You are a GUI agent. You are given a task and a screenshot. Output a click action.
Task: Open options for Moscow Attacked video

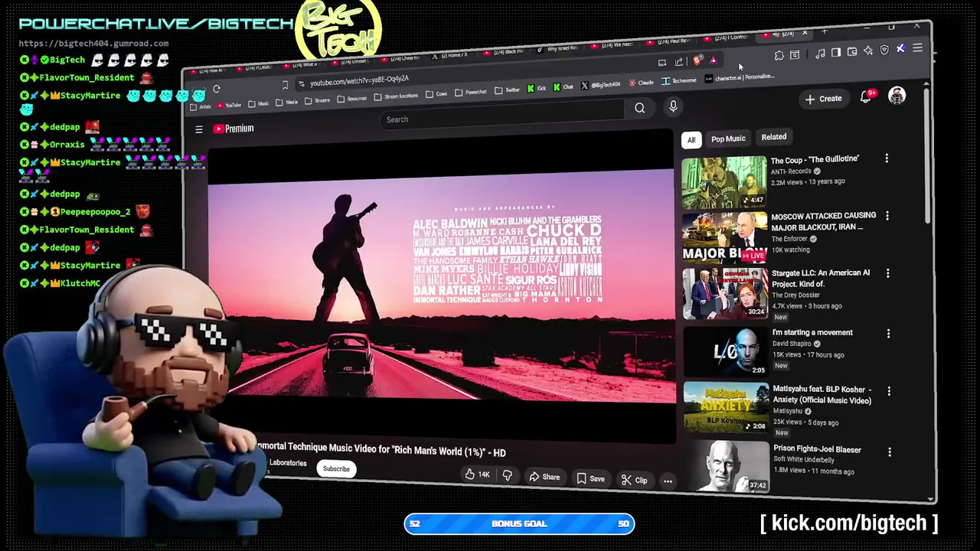coord(887,217)
